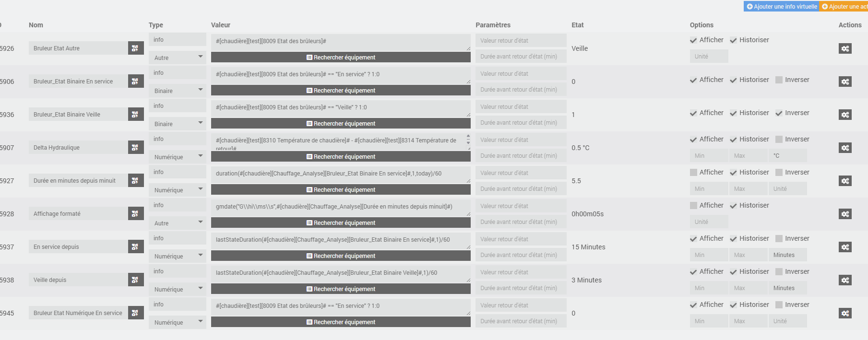The width and height of the screenshot is (868, 340).
Task: Toggle Historiser for Affichage formaté row
Action: coord(733,206)
